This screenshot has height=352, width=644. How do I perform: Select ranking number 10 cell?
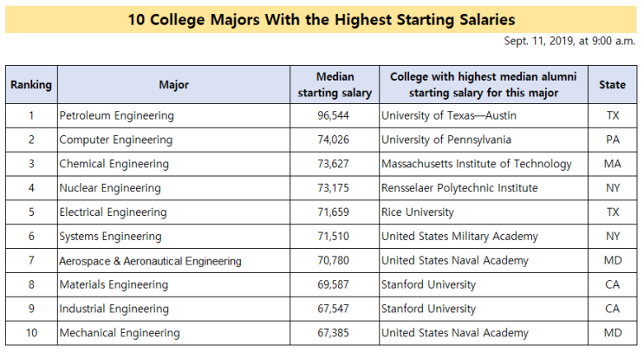click(31, 333)
